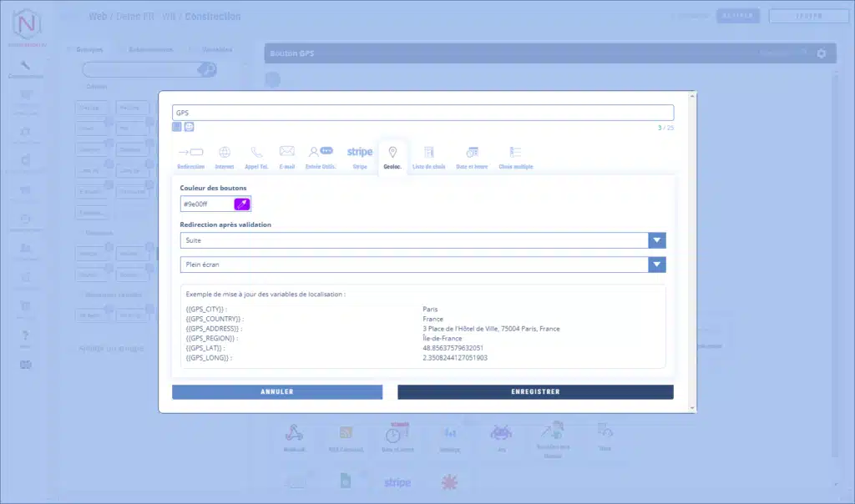Expand the Suite redirection dropdown
Viewport: 855px width, 504px height.
coord(657,240)
